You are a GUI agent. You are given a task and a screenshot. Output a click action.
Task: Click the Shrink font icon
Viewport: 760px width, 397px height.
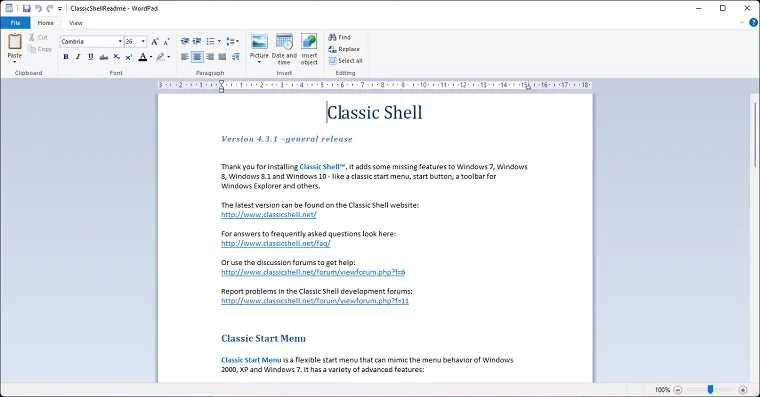tap(166, 42)
